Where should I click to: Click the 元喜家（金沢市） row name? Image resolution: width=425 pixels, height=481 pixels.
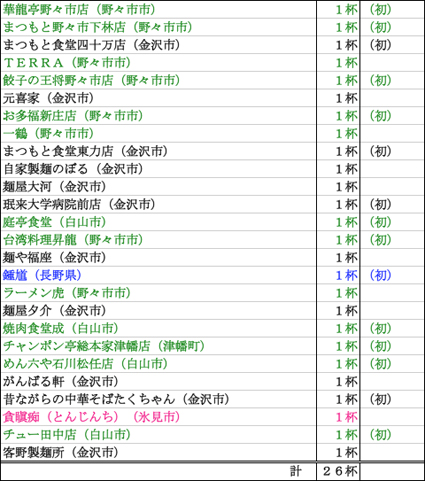point(49,98)
